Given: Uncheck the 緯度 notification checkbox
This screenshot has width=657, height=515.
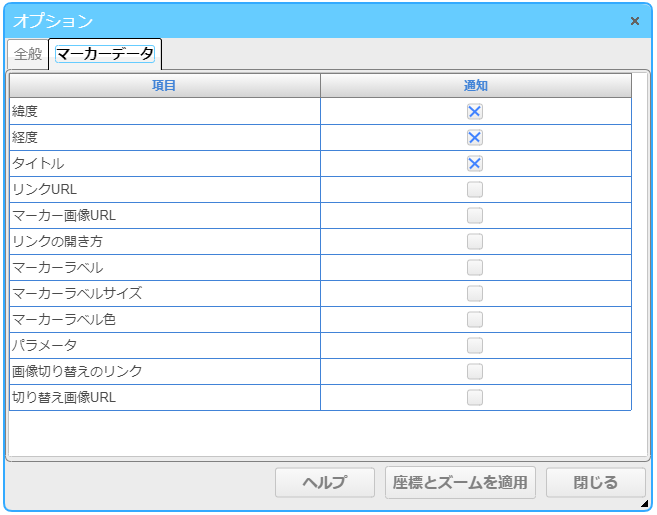Looking at the screenshot, I should click(475, 111).
